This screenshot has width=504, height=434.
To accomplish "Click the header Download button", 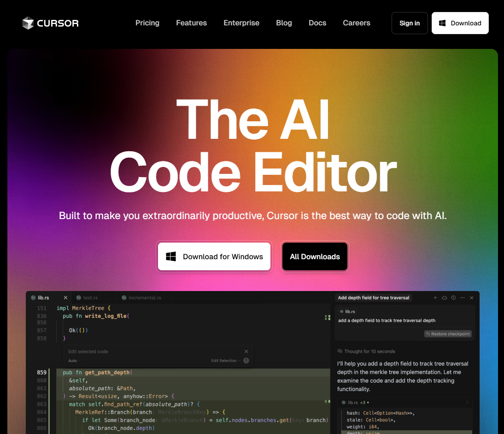I will coord(460,23).
